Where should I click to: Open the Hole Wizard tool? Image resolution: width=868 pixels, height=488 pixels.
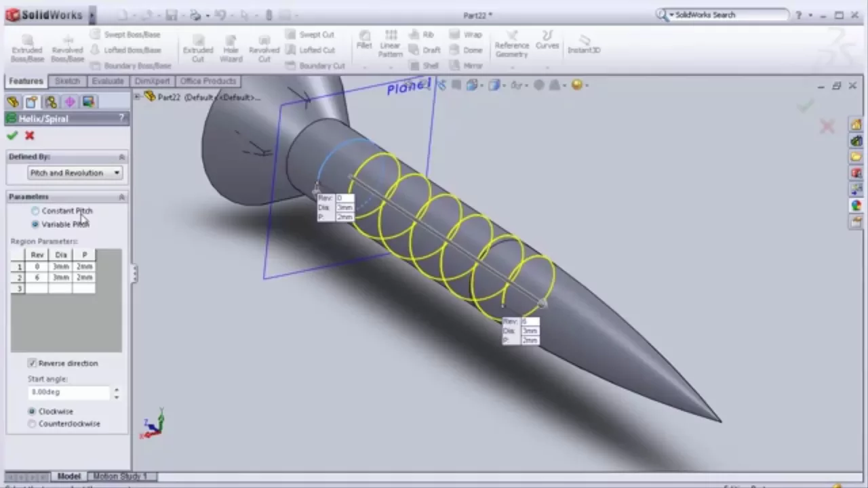(231, 49)
